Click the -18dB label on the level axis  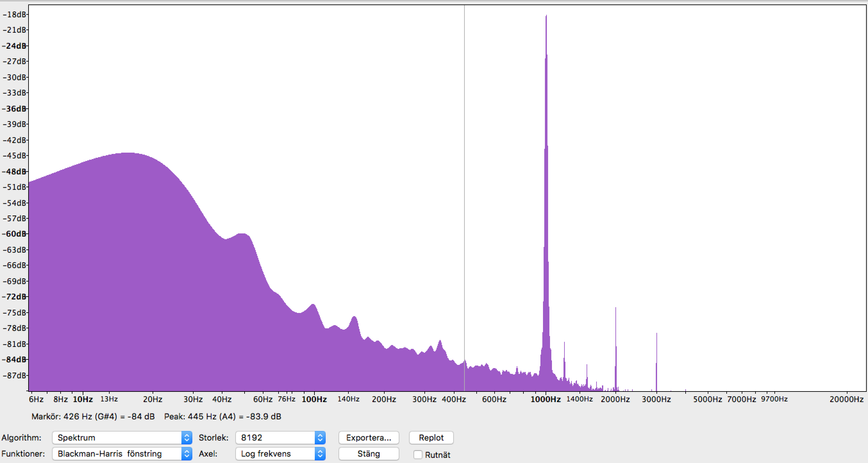coord(14,14)
